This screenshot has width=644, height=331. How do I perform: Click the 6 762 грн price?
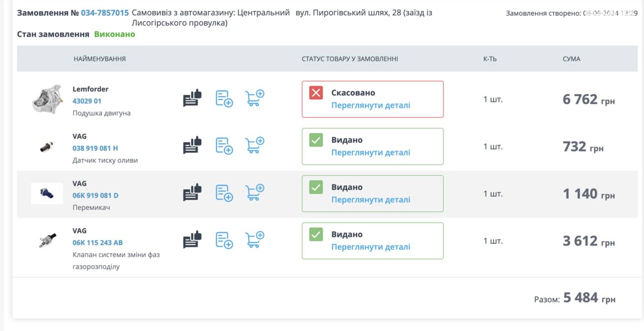pos(589,99)
